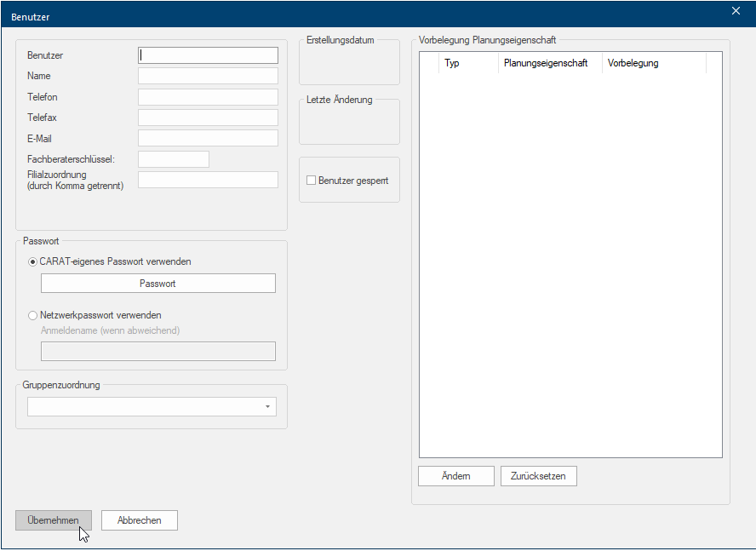756x551 pixels.
Task: Click the Übernehmen button
Action: (x=54, y=520)
